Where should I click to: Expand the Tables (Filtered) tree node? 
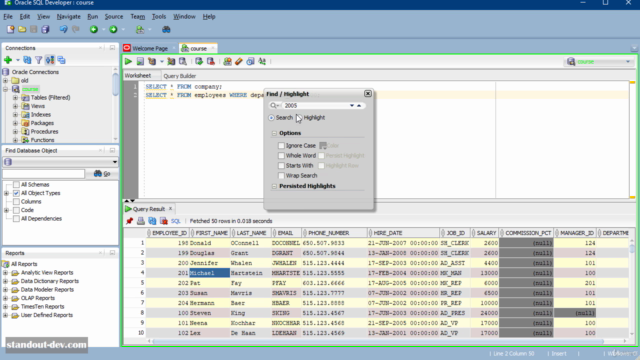click(x=16, y=98)
